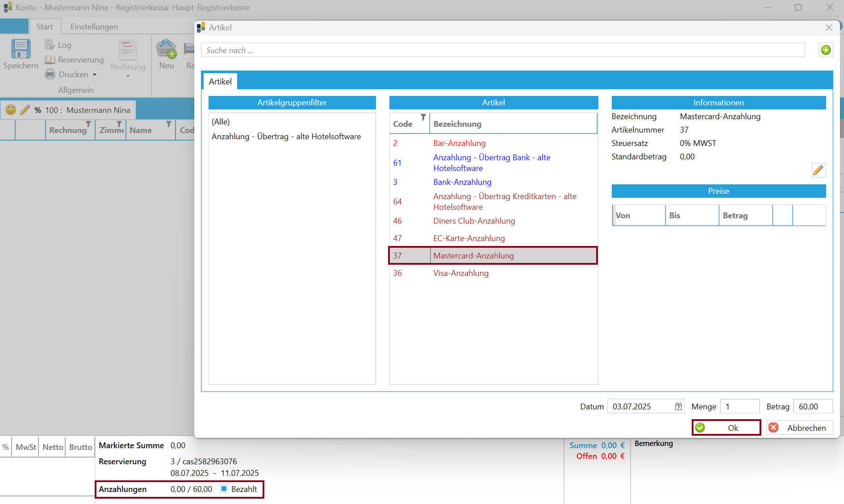
Task: Click the Netto column header
Action: pos(53,447)
